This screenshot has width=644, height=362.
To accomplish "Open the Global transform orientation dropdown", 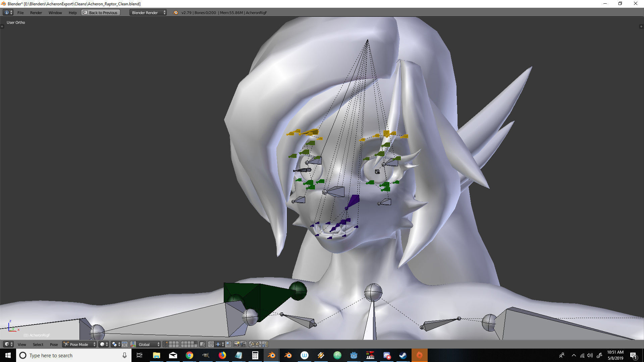I will click(148, 344).
